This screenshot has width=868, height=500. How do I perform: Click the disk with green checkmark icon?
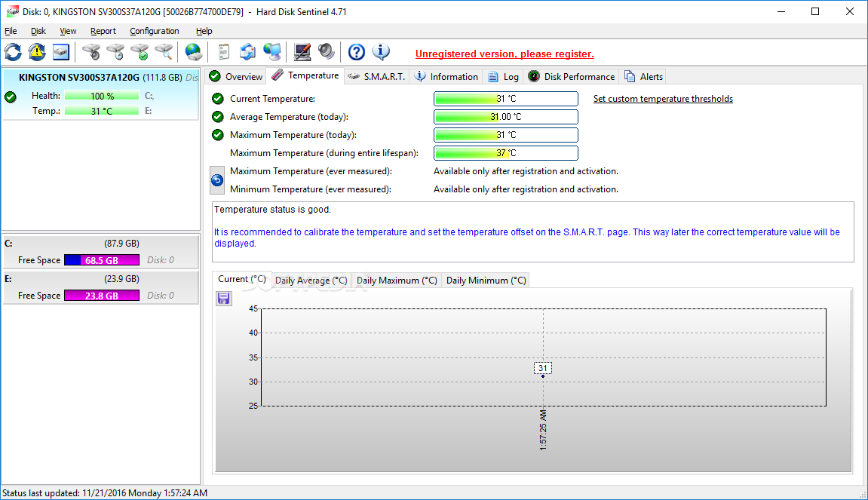[x=140, y=53]
